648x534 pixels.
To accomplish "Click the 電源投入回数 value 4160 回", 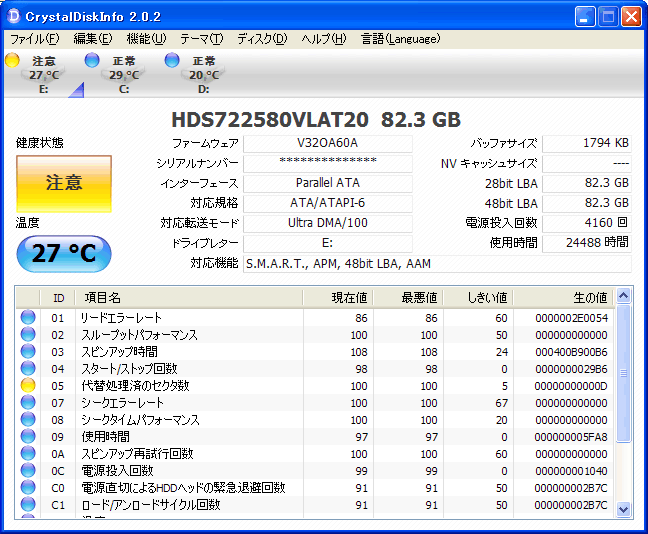I will click(x=587, y=223).
